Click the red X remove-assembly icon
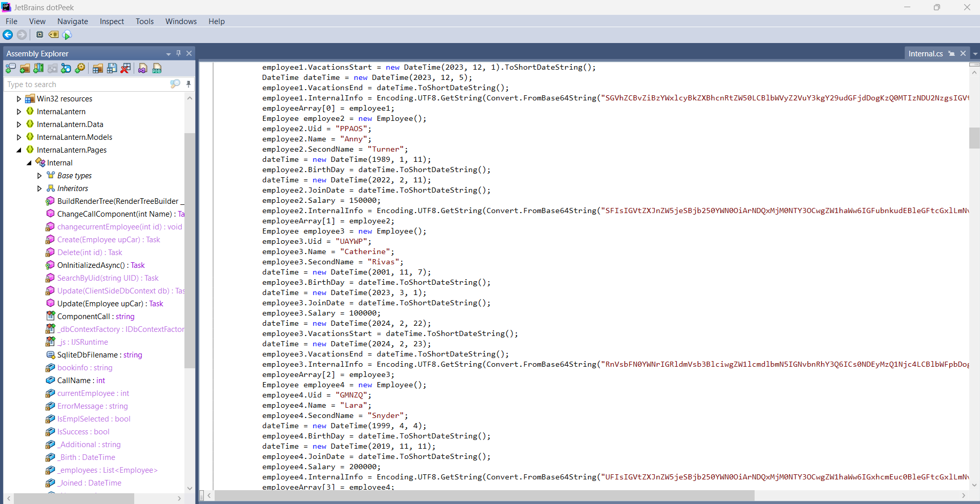Image resolution: width=980 pixels, height=504 pixels. (x=126, y=69)
